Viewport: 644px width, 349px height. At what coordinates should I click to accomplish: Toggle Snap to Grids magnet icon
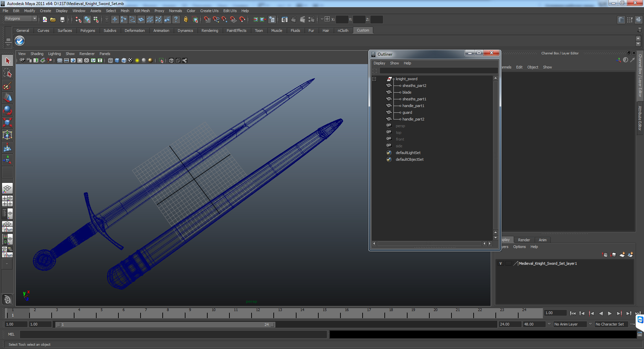[207, 19]
